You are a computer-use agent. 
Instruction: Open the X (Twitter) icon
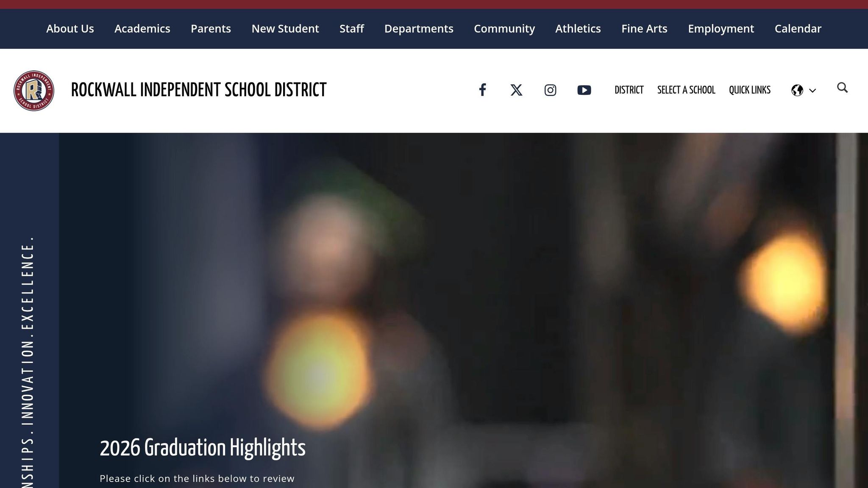coord(516,90)
